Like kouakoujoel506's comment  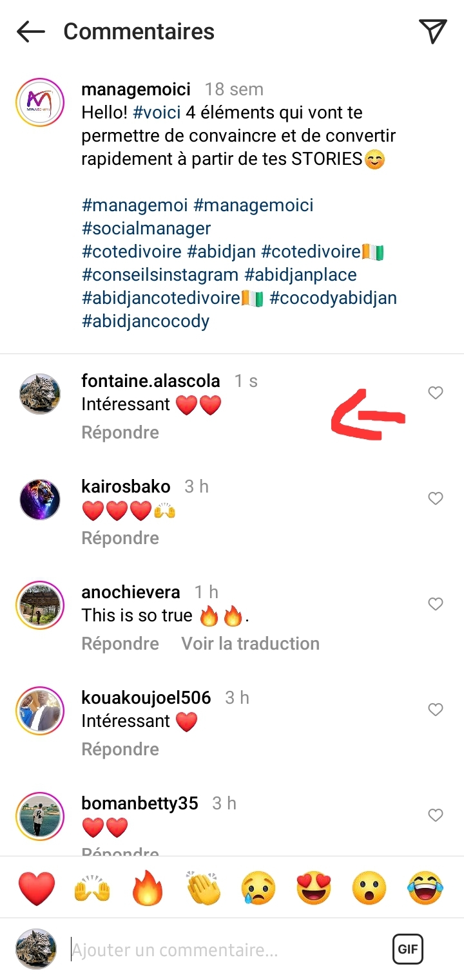436,710
